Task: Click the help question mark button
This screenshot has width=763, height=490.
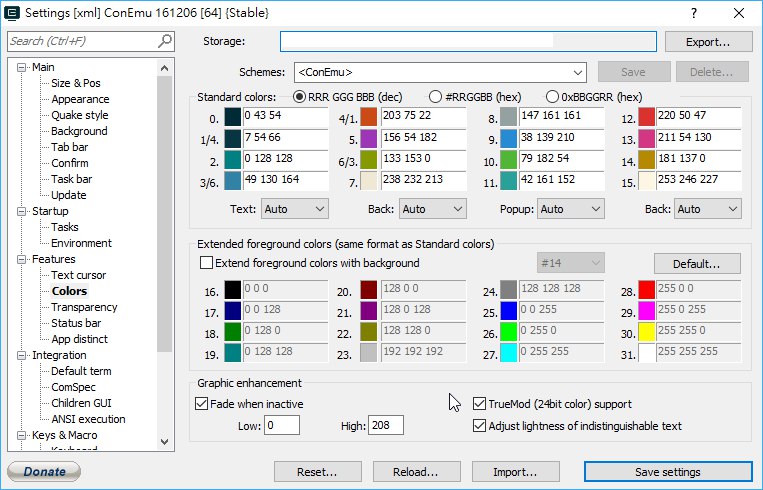Action: click(x=694, y=13)
